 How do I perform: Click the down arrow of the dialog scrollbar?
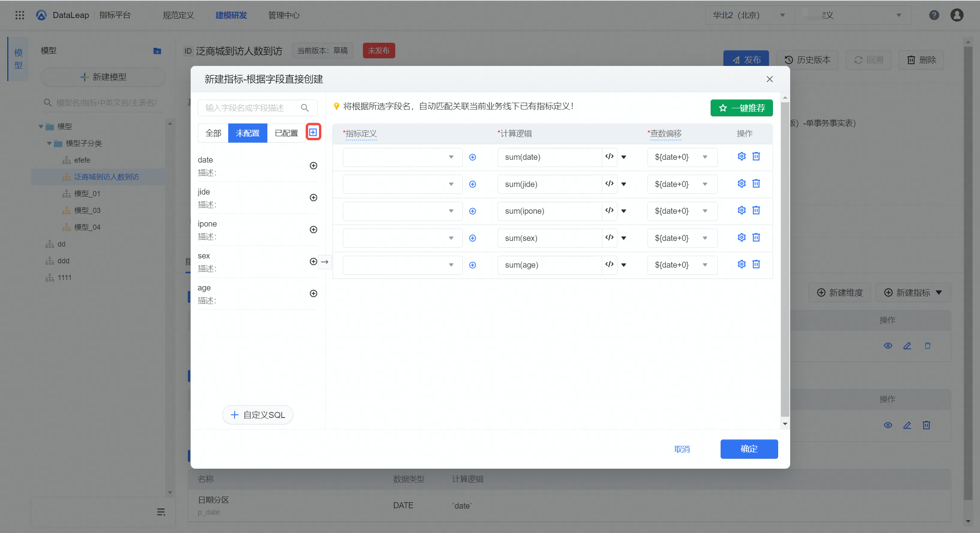[785, 424]
